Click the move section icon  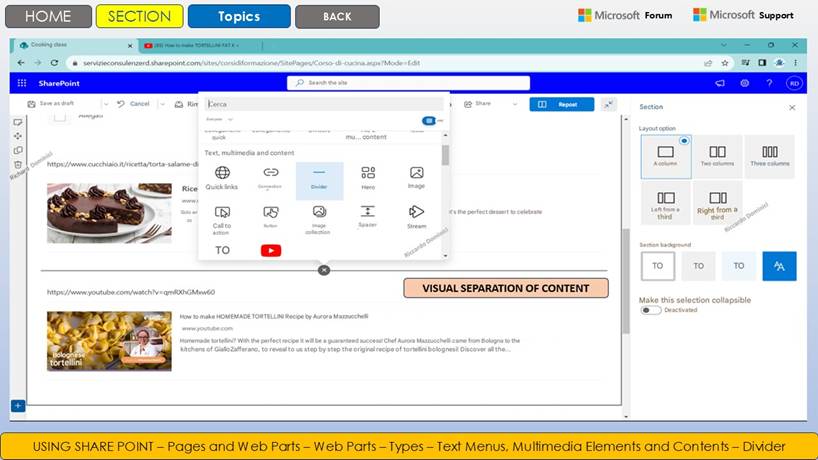pos(18,136)
